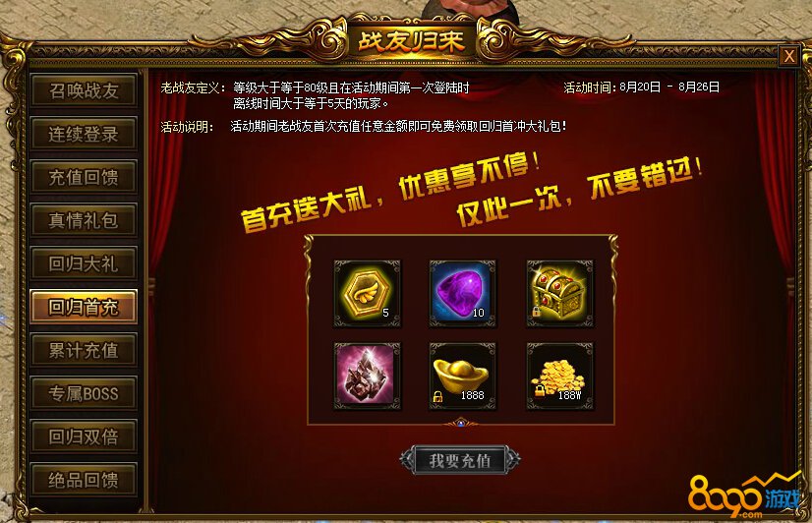Go to the 回归大礼 tab
The width and height of the screenshot is (812, 523).
point(84,263)
